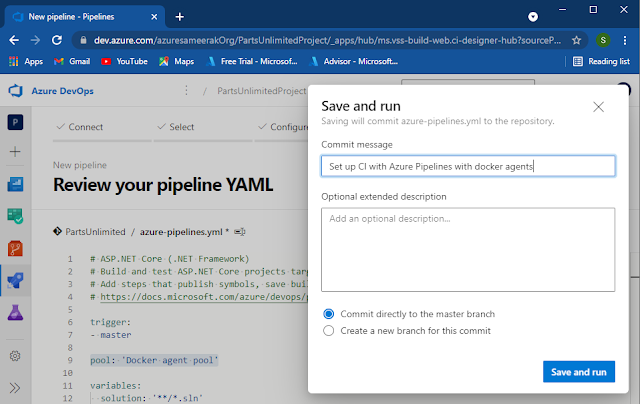Open a new browser tab
This screenshot has height=404, width=640.
(x=180, y=17)
